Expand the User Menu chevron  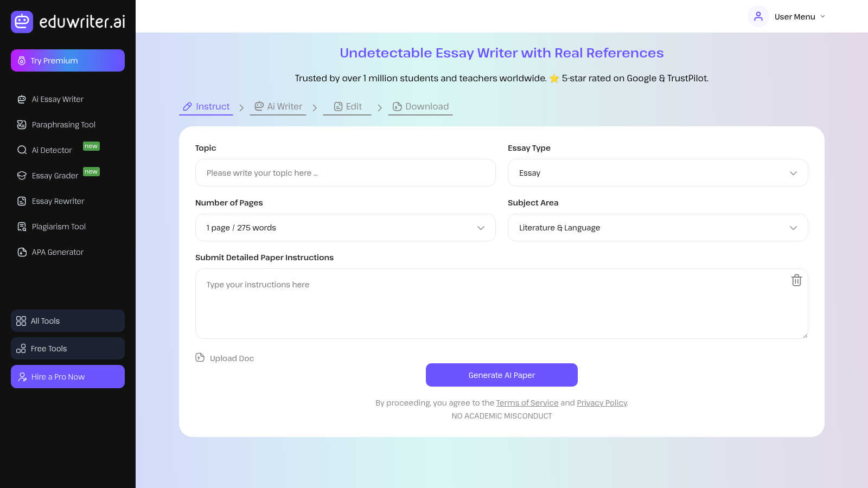click(x=822, y=17)
